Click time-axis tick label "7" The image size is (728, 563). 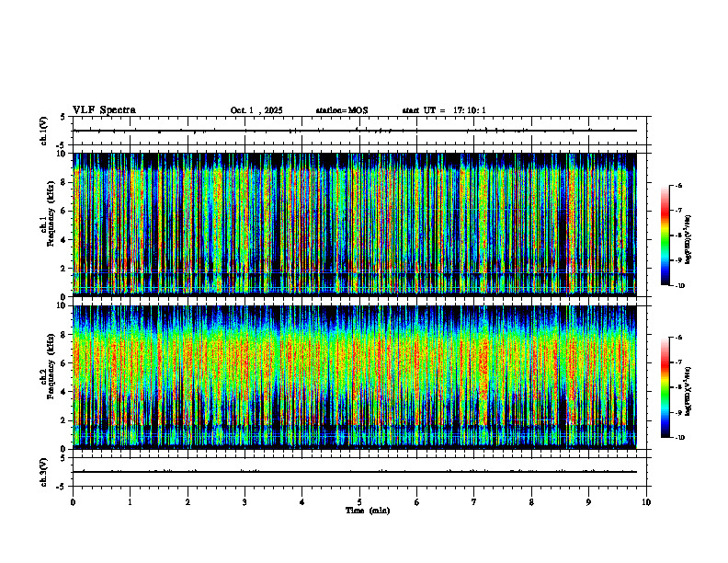pyautogui.click(x=474, y=502)
